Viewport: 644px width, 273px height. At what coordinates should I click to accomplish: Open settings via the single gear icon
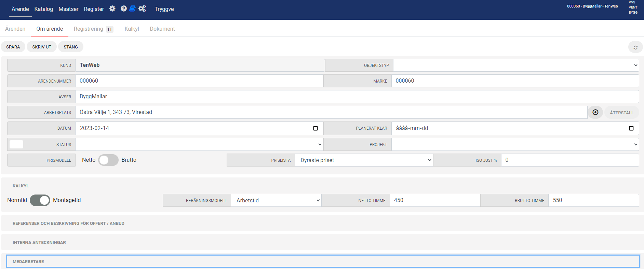[112, 9]
